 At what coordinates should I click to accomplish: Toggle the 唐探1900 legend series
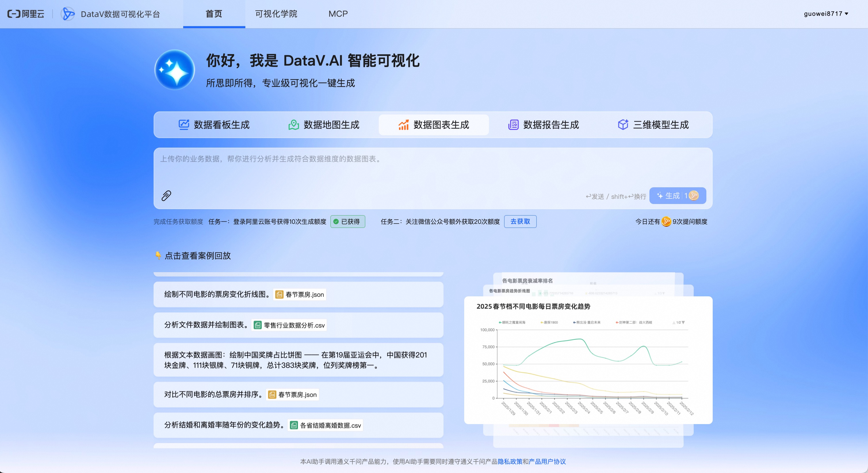[549, 323]
